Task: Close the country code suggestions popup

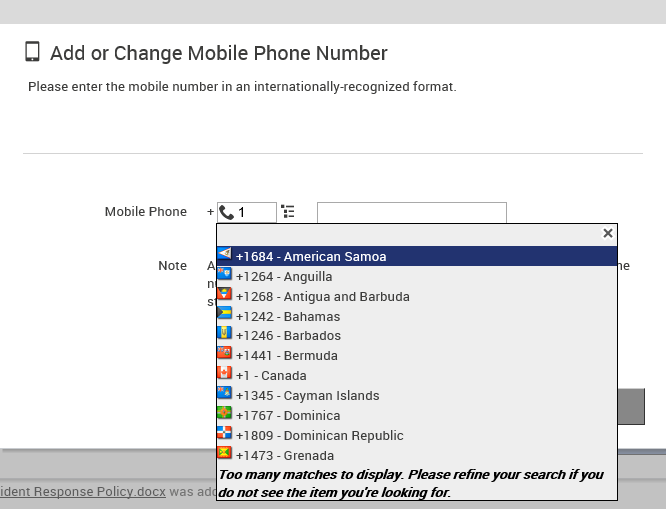Action: 608,233
